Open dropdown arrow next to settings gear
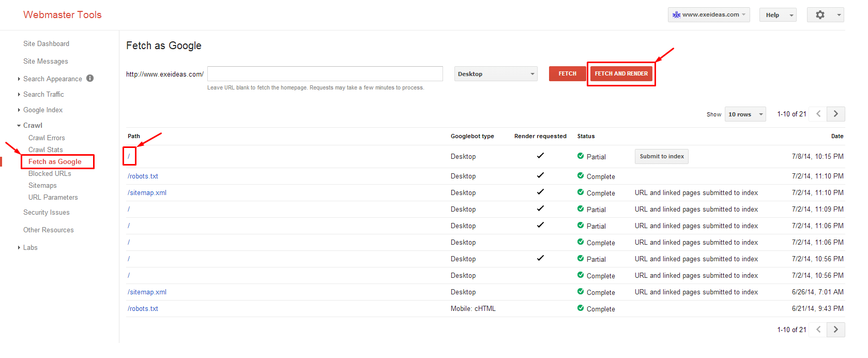The height and width of the screenshot is (358, 868). point(839,15)
